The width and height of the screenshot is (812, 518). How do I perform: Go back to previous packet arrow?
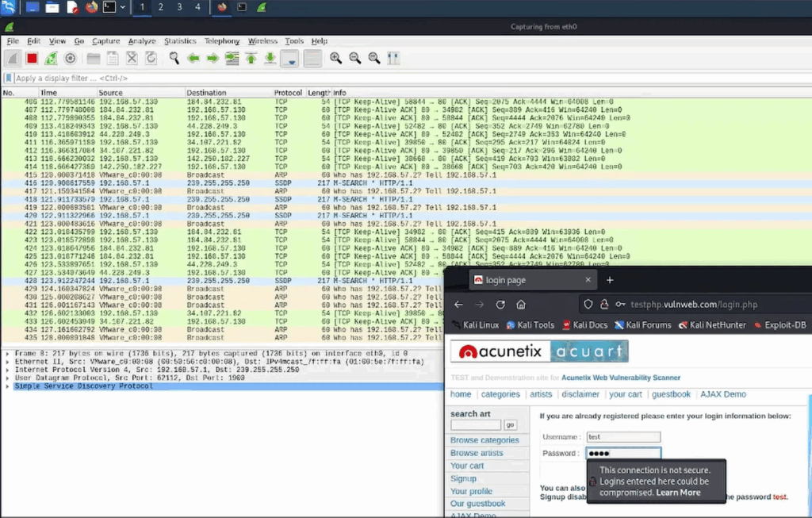pos(193,58)
